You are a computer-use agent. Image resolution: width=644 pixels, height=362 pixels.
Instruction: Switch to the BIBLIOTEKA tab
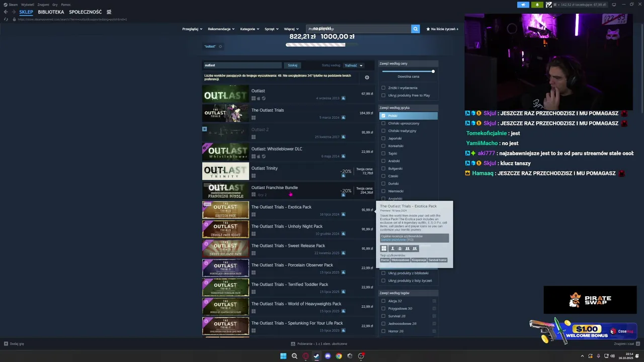[x=51, y=12]
